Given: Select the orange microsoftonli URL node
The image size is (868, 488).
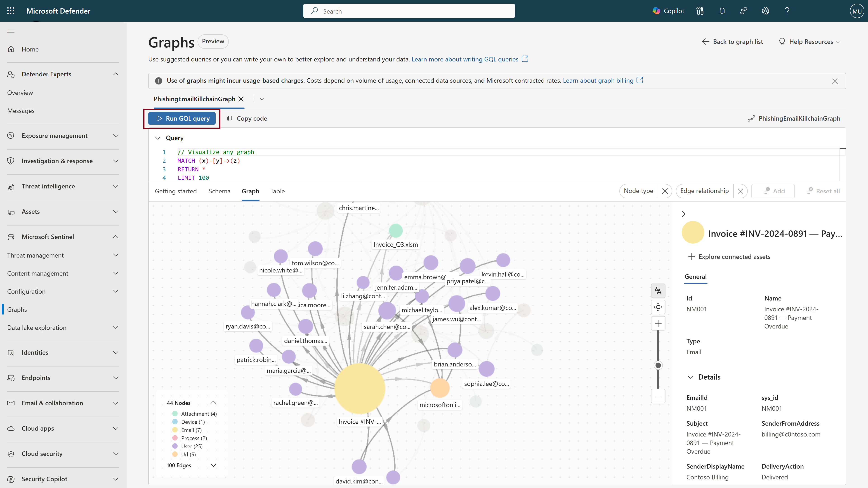Looking at the screenshot, I should pyautogui.click(x=440, y=388).
